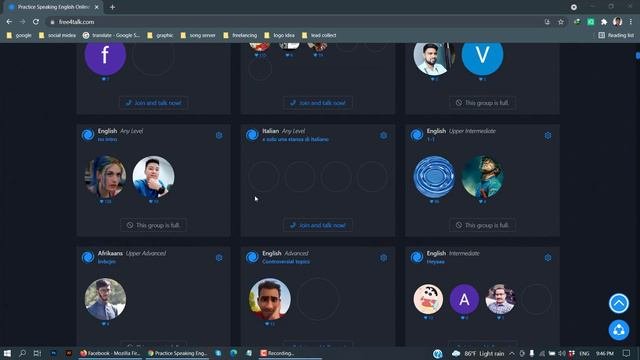Image resolution: width=640 pixels, height=360 pixels.
Task: Click the Italian room description text
Action: 295,139
